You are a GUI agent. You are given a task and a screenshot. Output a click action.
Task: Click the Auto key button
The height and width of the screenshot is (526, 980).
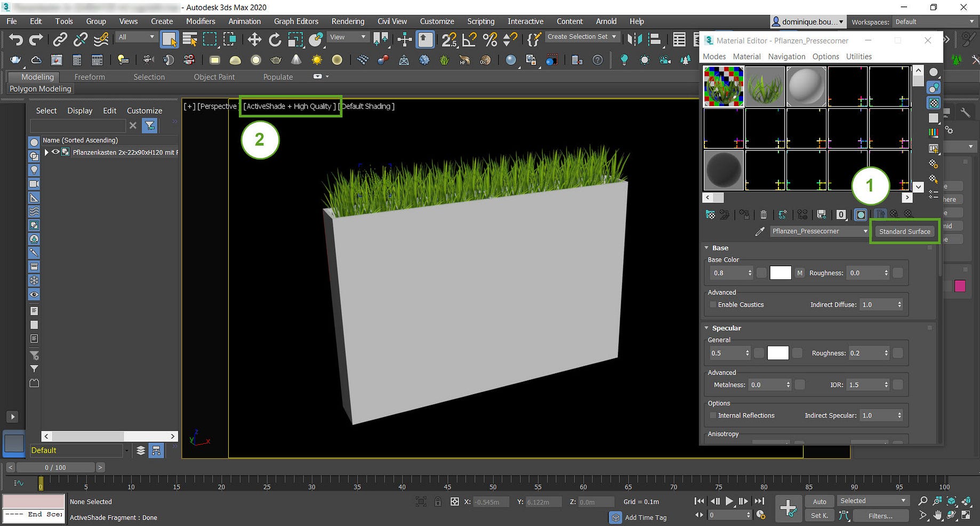tap(820, 501)
